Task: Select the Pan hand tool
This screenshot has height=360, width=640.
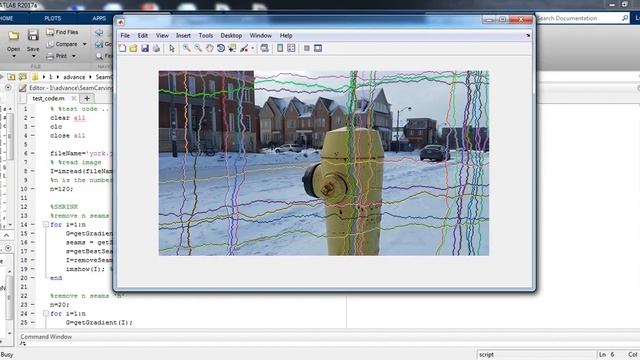Action: (209, 48)
